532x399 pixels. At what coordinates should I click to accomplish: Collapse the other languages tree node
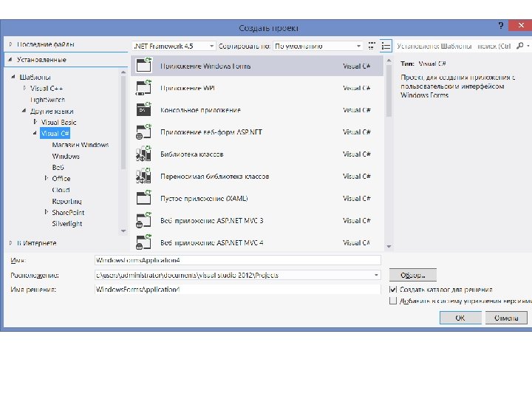pyautogui.click(x=24, y=111)
